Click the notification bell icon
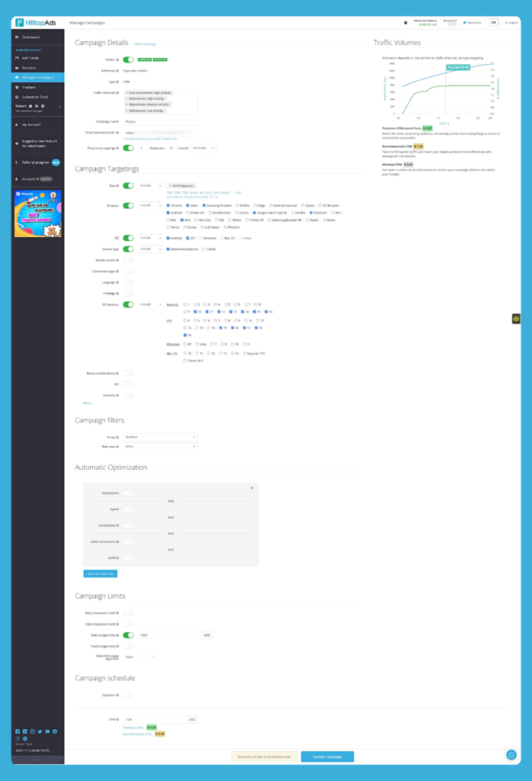Viewport: 532px width, 781px height. 405,23
